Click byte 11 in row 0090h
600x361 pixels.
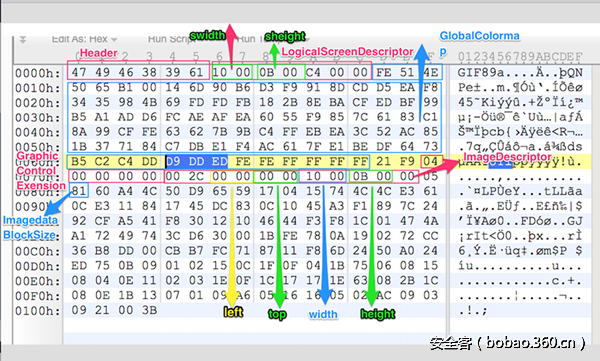tap(126, 206)
